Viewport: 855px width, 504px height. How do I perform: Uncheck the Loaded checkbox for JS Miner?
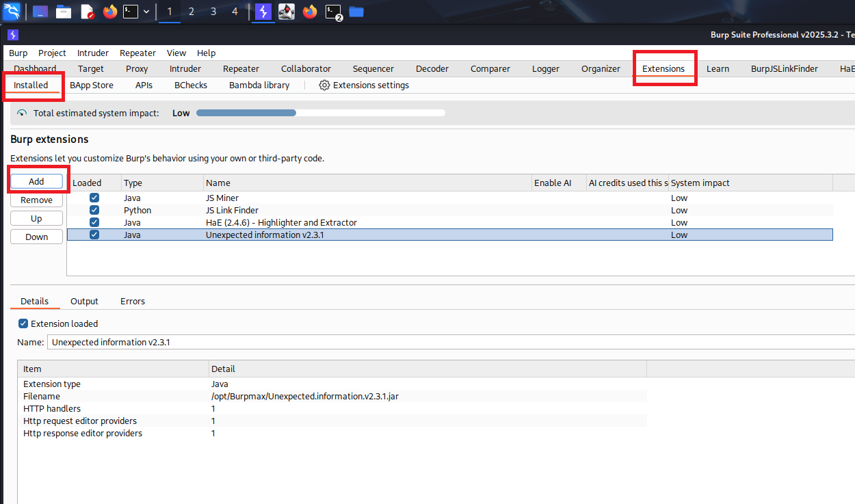tap(94, 198)
